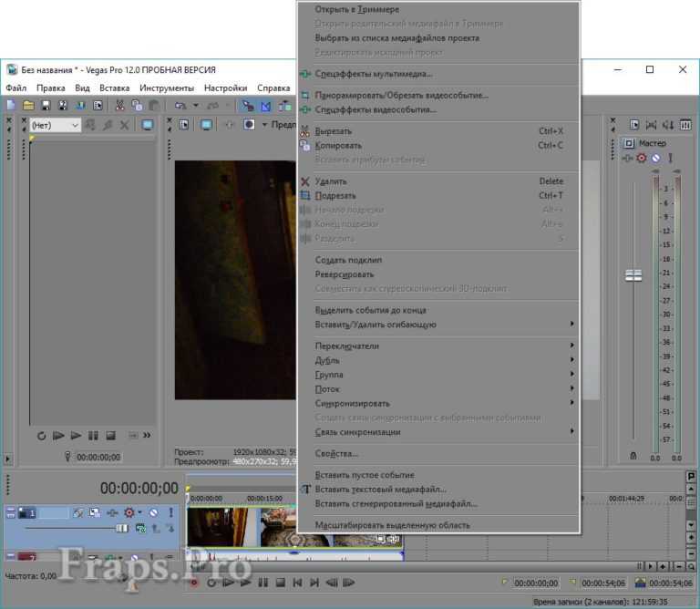Open a project via the folder icon
The height and width of the screenshot is (609, 700).
[x=28, y=106]
